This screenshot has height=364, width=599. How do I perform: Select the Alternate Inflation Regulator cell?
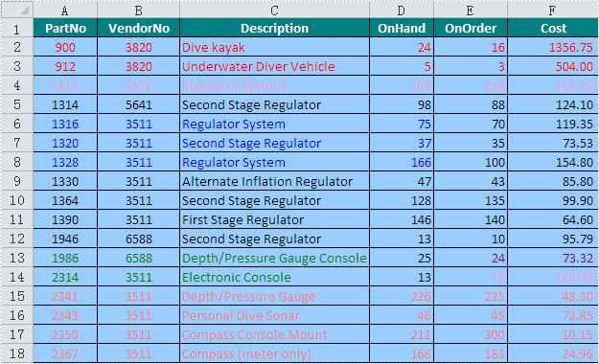274,181
